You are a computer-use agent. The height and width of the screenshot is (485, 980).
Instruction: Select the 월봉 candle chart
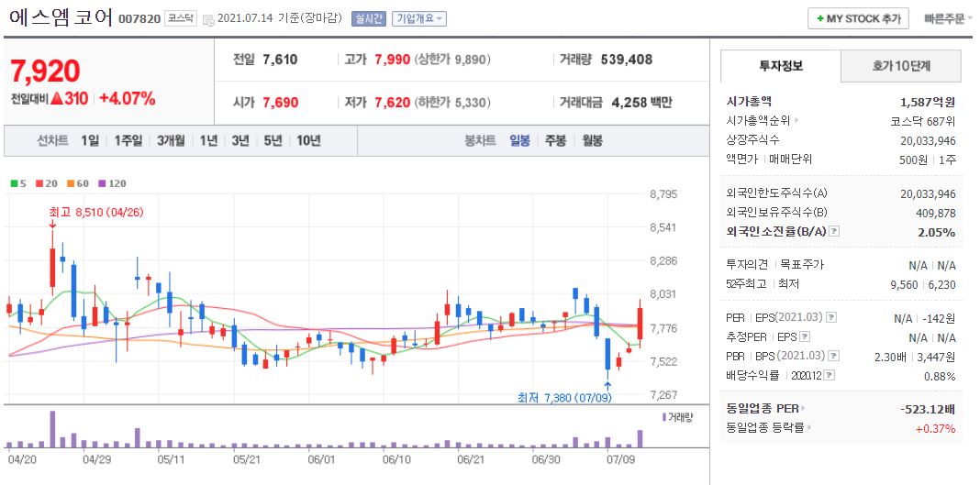592,140
